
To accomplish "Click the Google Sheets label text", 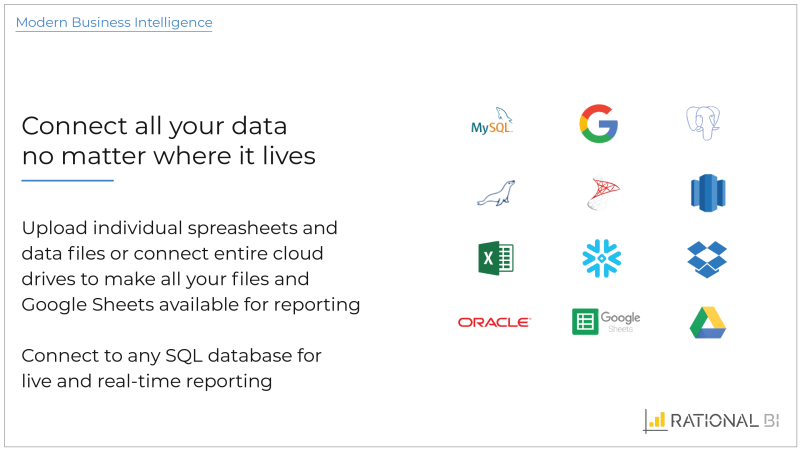I will click(620, 321).
